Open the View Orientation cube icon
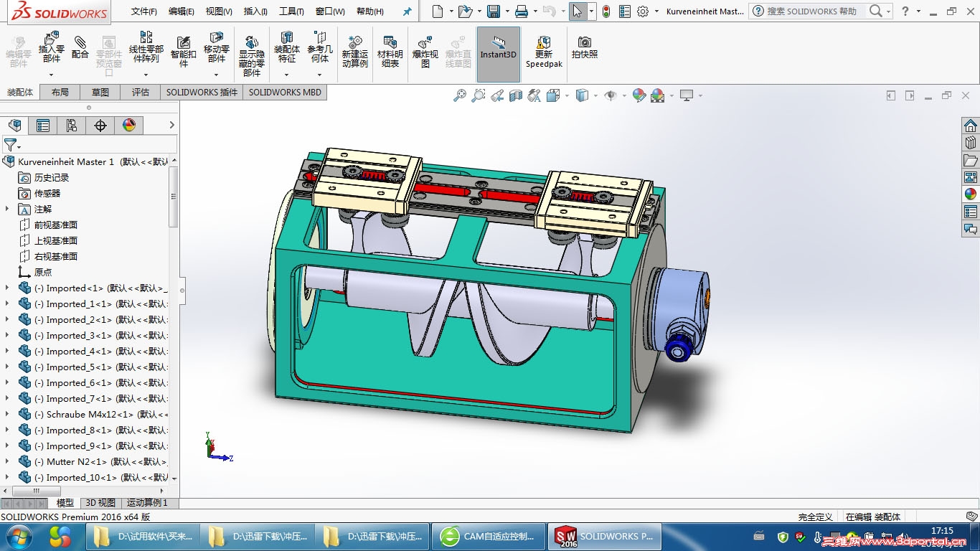The height and width of the screenshot is (551, 980). click(x=553, y=95)
